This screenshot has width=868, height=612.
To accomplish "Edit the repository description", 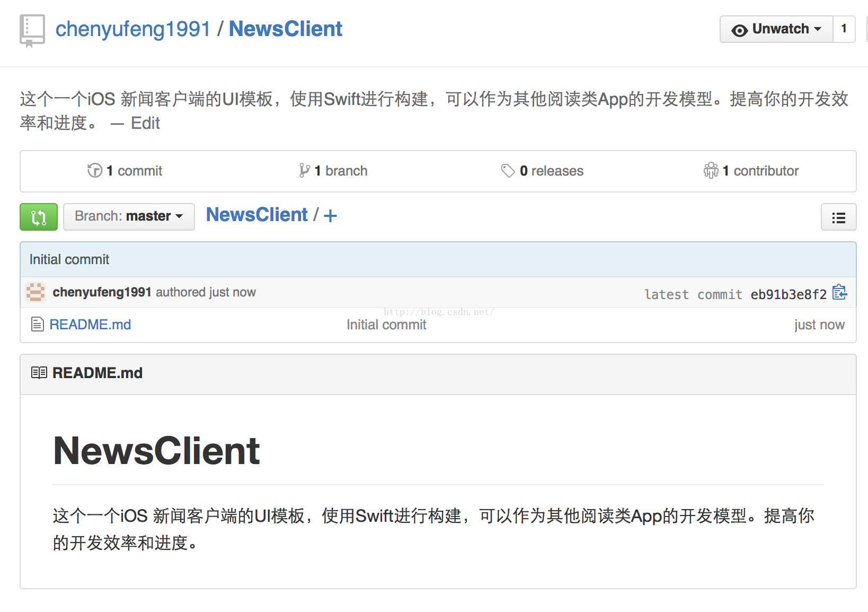I will coord(145,123).
